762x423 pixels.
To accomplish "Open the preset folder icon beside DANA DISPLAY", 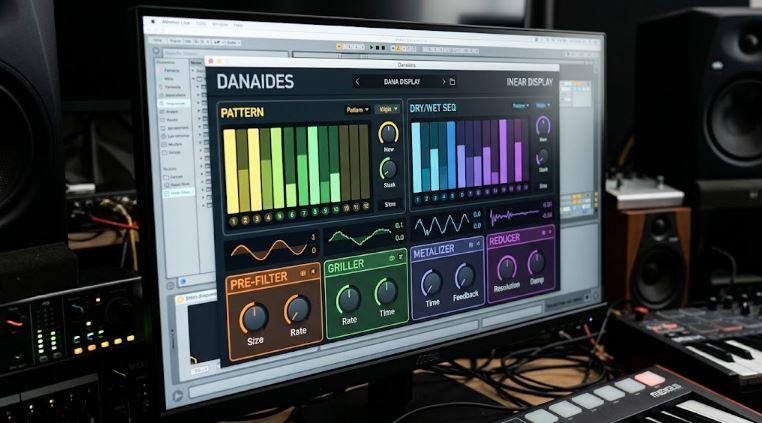I will point(452,82).
